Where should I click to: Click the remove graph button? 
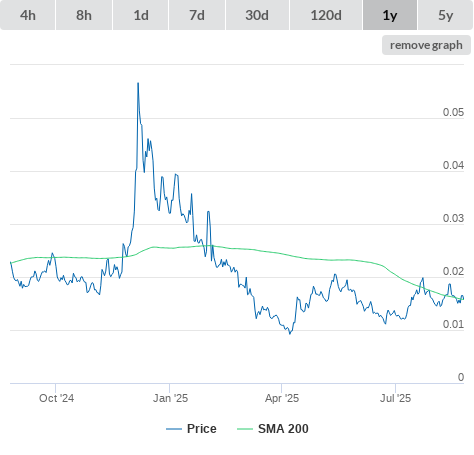click(426, 45)
